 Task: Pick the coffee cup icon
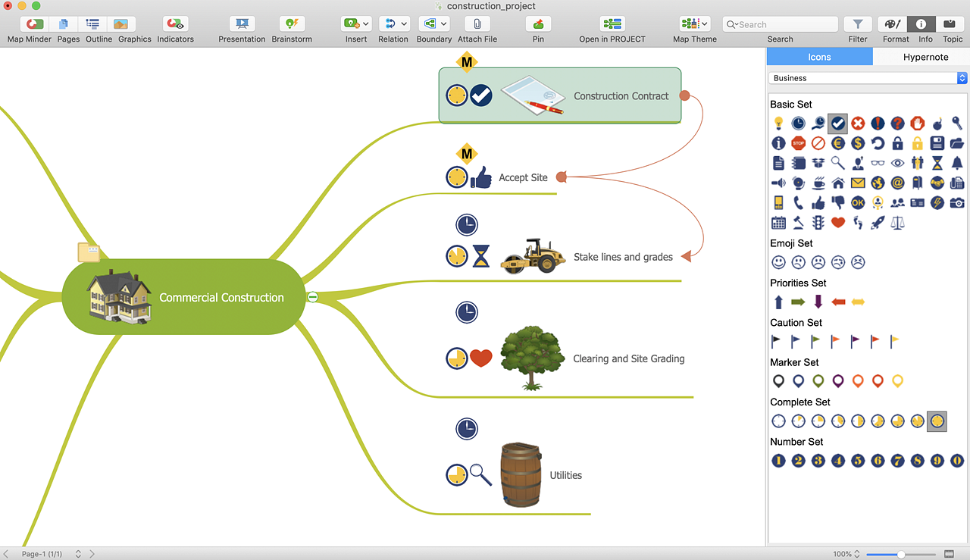[x=818, y=183]
